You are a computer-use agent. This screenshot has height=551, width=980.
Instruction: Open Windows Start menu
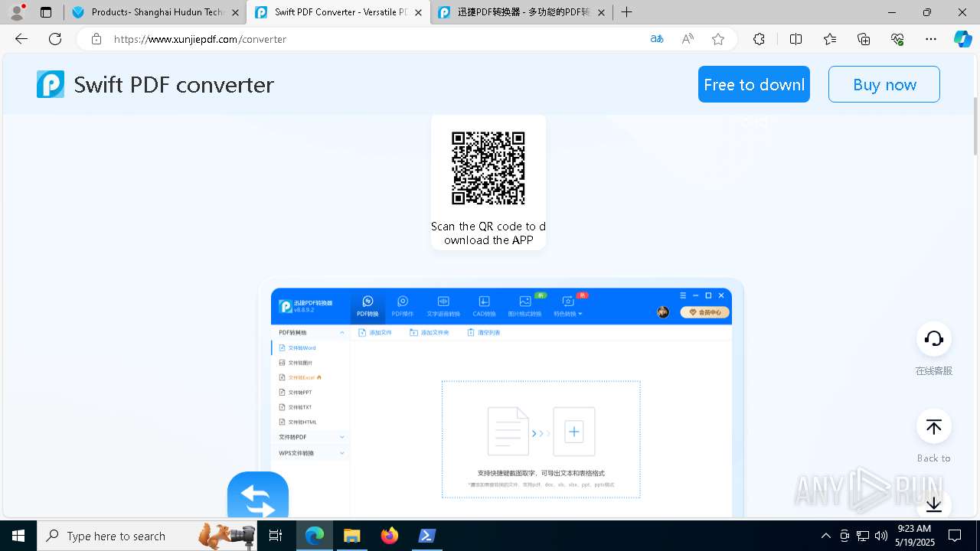(18, 536)
